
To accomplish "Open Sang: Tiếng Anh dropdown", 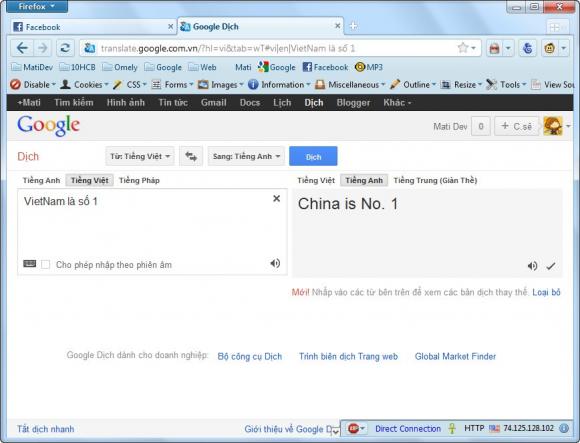I will (246, 156).
